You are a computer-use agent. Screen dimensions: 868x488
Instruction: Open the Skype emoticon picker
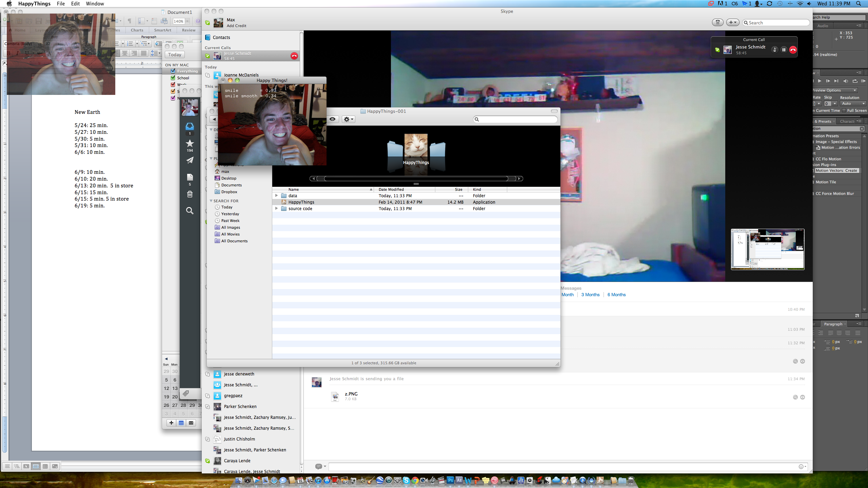point(802,467)
